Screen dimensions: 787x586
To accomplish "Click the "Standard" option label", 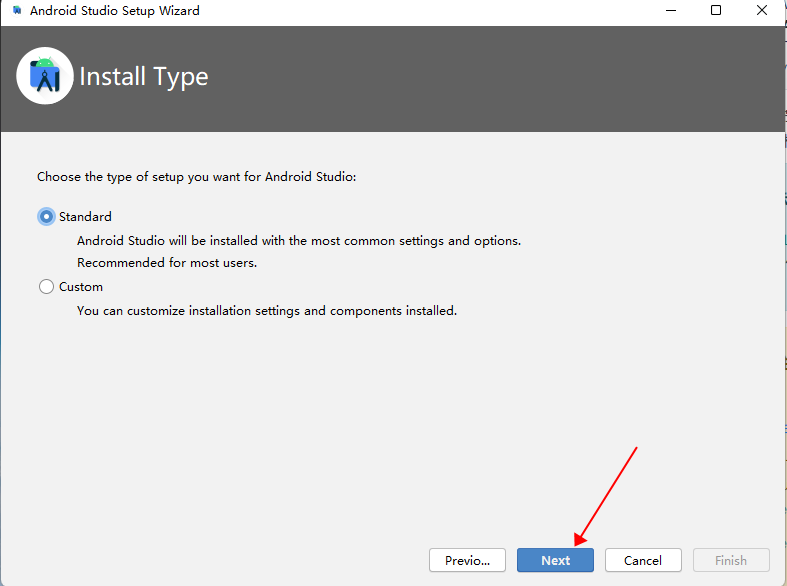I will [85, 217].
